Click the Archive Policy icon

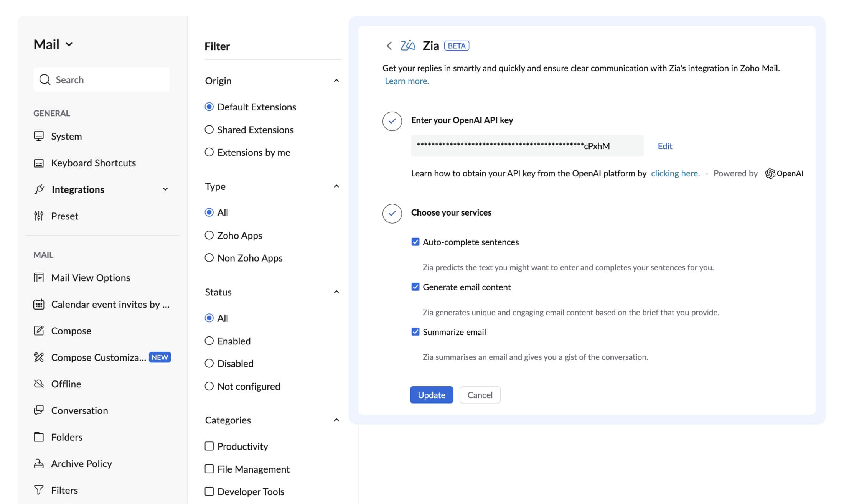coord(39,463)
